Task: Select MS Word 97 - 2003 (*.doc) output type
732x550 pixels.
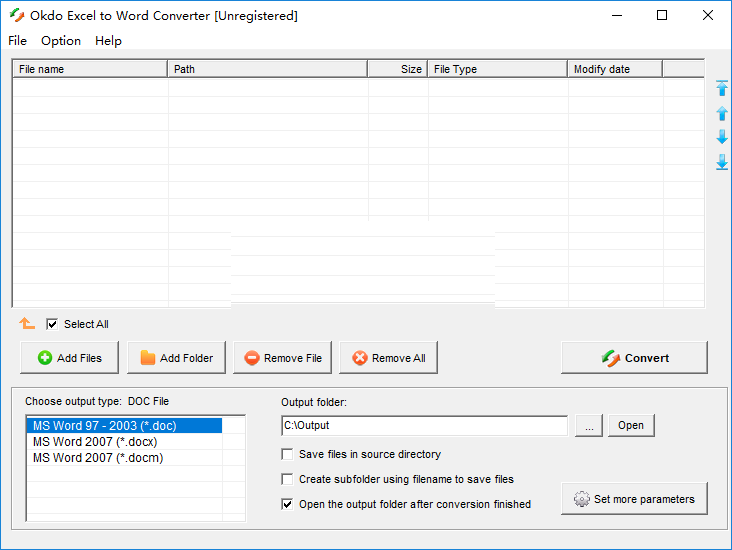Action: pyautogui.click(x=125, y=426)
